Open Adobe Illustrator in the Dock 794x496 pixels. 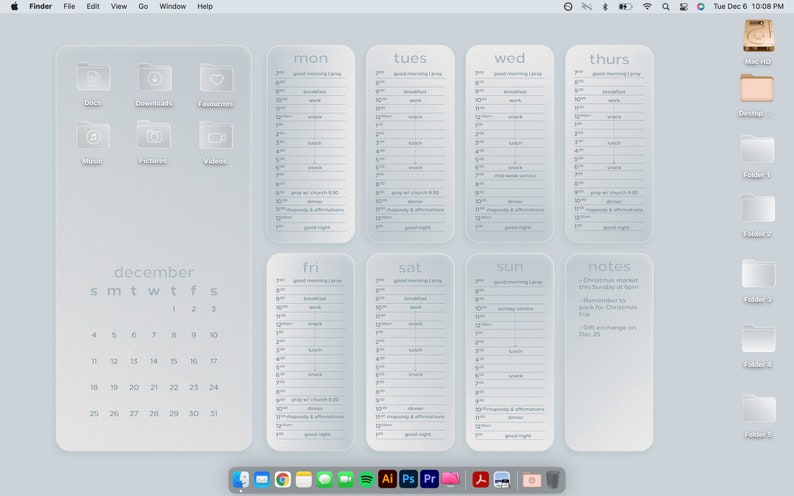tap(387, 479)
